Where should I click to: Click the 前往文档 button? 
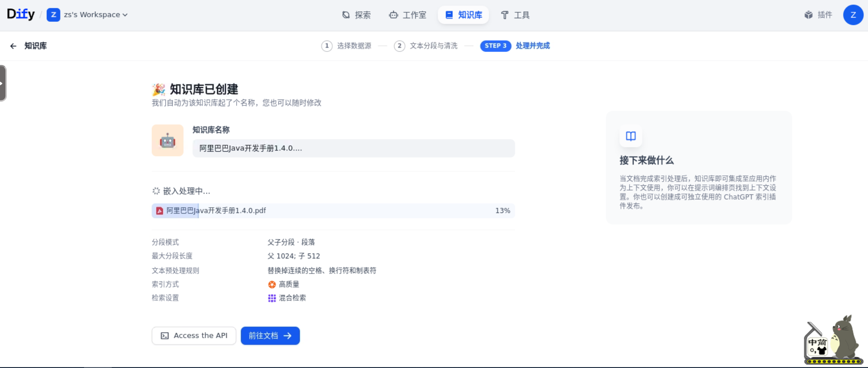point(270,336)
